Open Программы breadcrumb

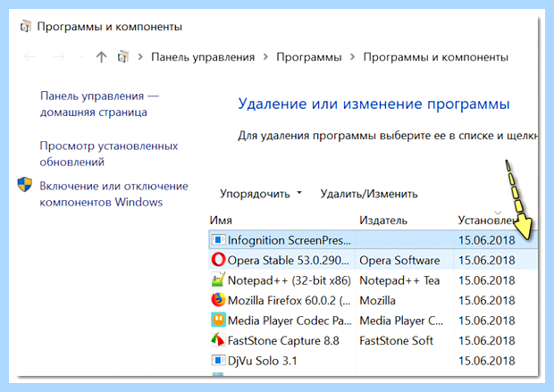coord(309,57)
